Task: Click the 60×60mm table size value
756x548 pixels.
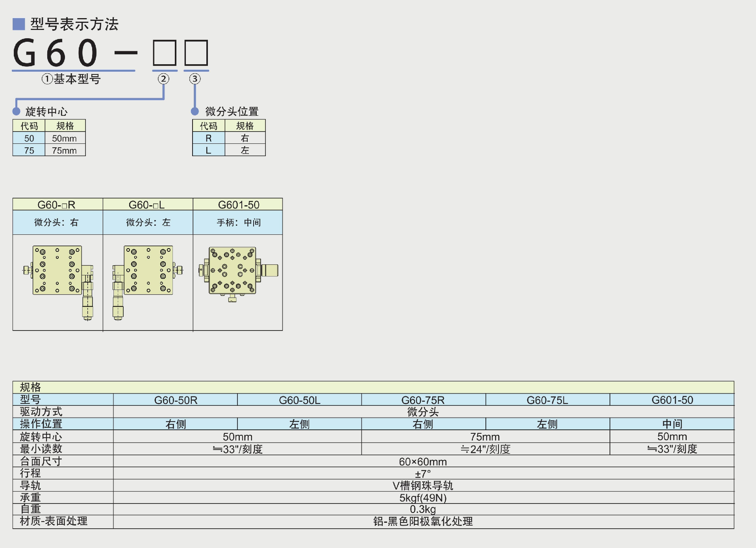Action: pyautogui.click(x=423, y=461)
